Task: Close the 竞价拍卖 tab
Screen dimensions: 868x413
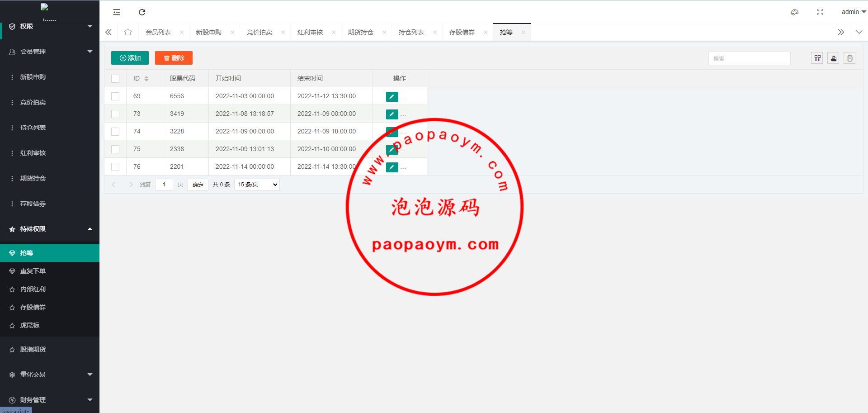Action: coord(283,32)
